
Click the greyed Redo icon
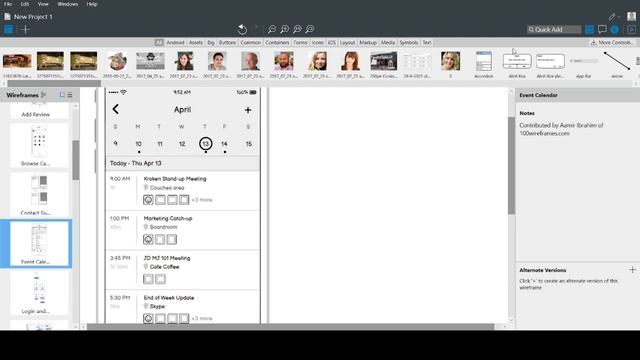click(256, 29)
